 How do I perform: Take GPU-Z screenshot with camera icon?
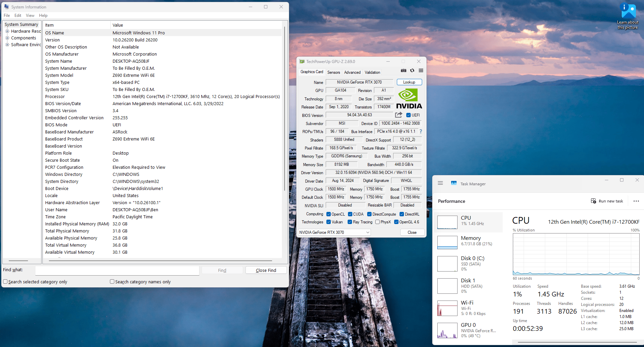(x=403, y=70)
